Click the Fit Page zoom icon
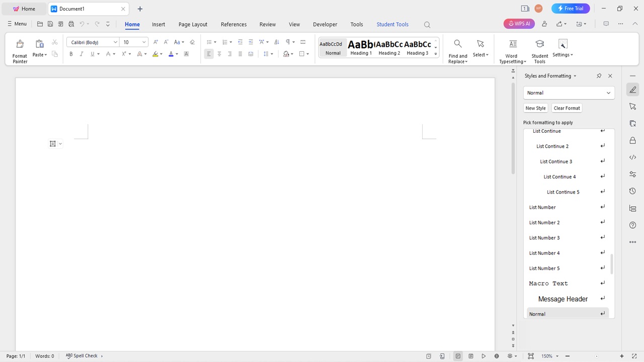This screenshot has height=362, width=644. 531,356
